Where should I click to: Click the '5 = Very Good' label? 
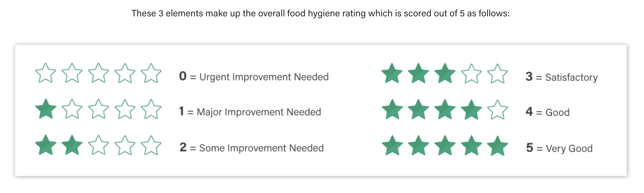pos(559,148)
